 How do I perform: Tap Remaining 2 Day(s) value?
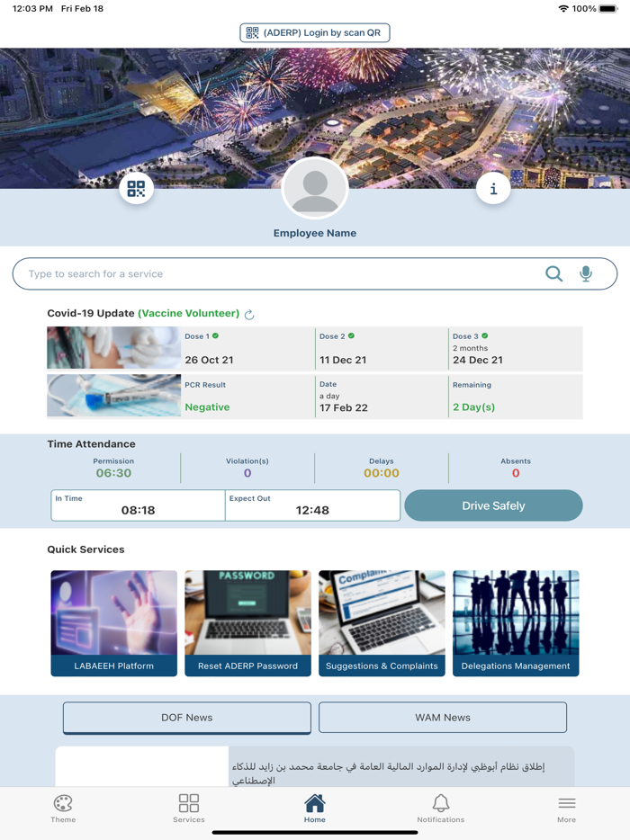[x=474, y=407]
